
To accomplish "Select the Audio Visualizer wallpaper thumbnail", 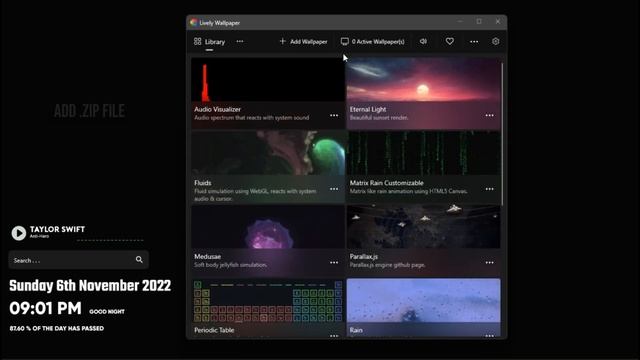I will pos(268,80).
